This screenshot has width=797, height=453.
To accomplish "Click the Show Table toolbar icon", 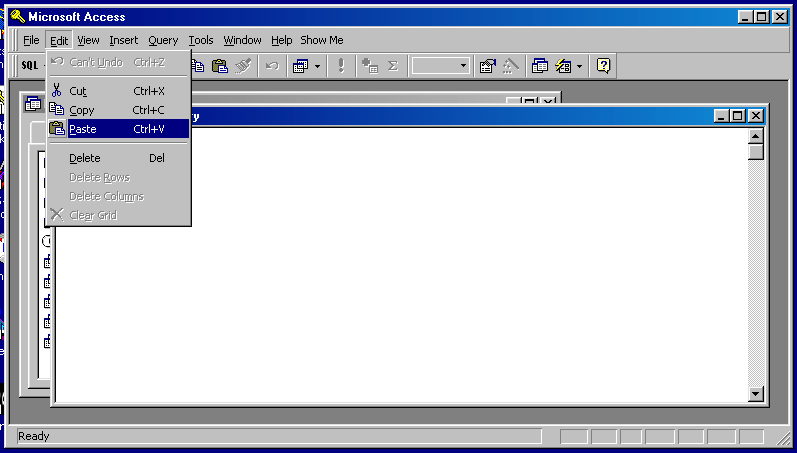I will point(370,66).
